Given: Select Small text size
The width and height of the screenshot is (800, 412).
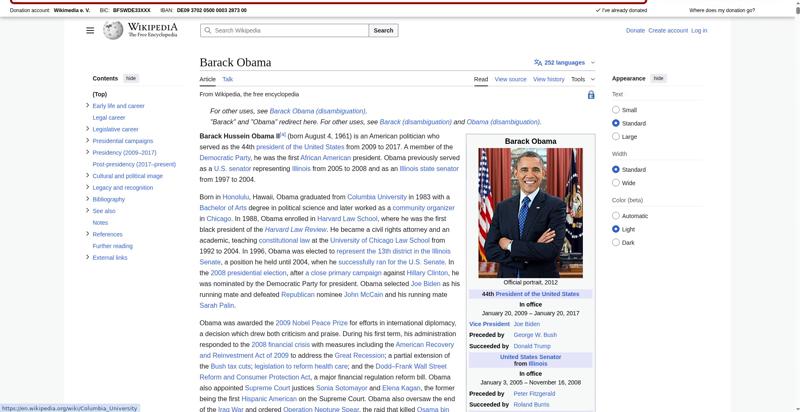Looking at the screenshot, I should tap(616, 109).
